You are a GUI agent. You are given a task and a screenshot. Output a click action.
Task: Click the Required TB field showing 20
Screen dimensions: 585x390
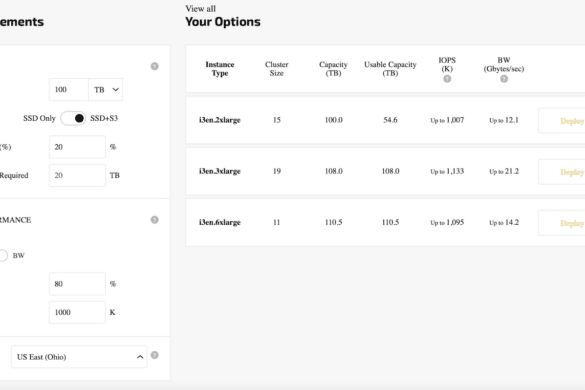[x=77, y=175]
